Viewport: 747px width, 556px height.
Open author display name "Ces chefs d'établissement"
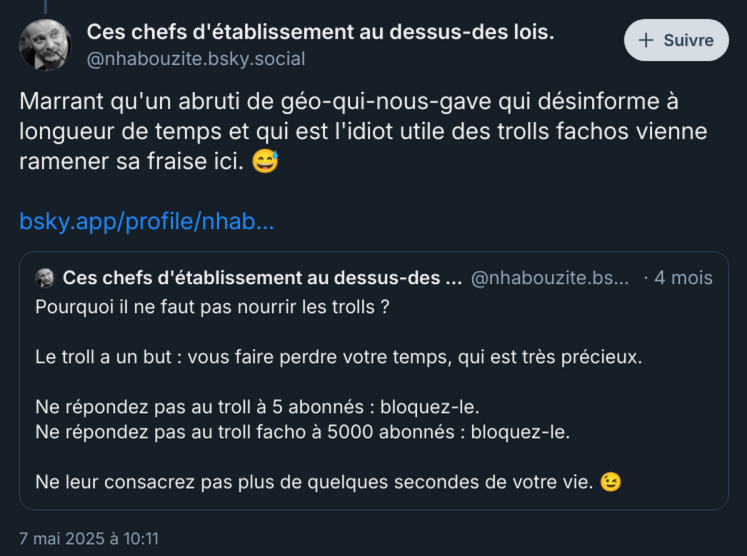pyautogui.click(x=320, y=32)
